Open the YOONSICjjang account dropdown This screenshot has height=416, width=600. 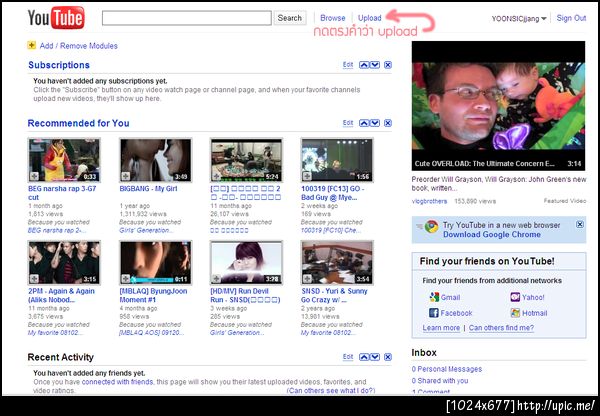(519, 18)
